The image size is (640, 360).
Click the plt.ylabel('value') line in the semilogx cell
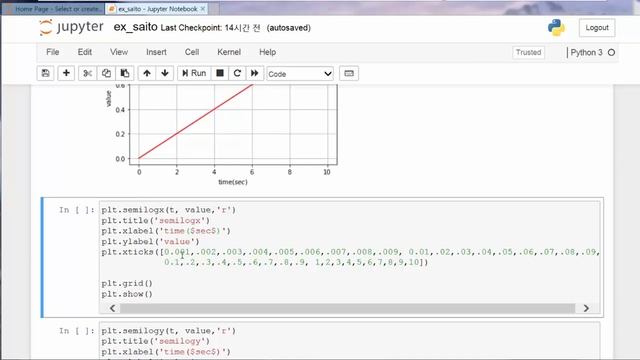click(150, 242)
